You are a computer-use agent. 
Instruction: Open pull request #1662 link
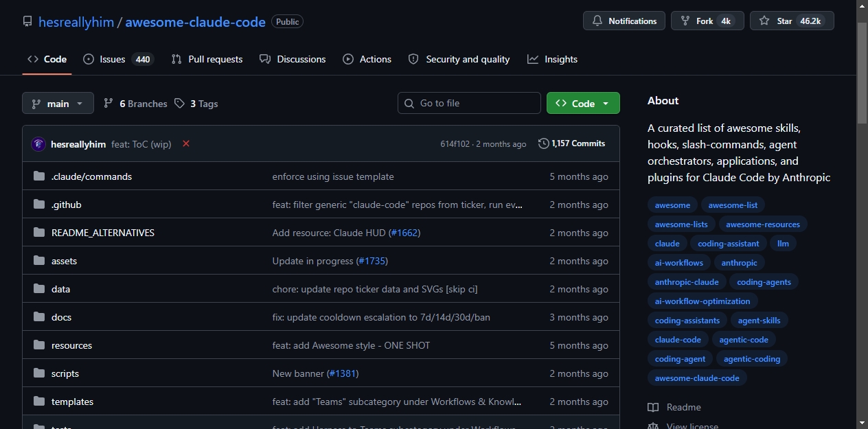(404, 233)
